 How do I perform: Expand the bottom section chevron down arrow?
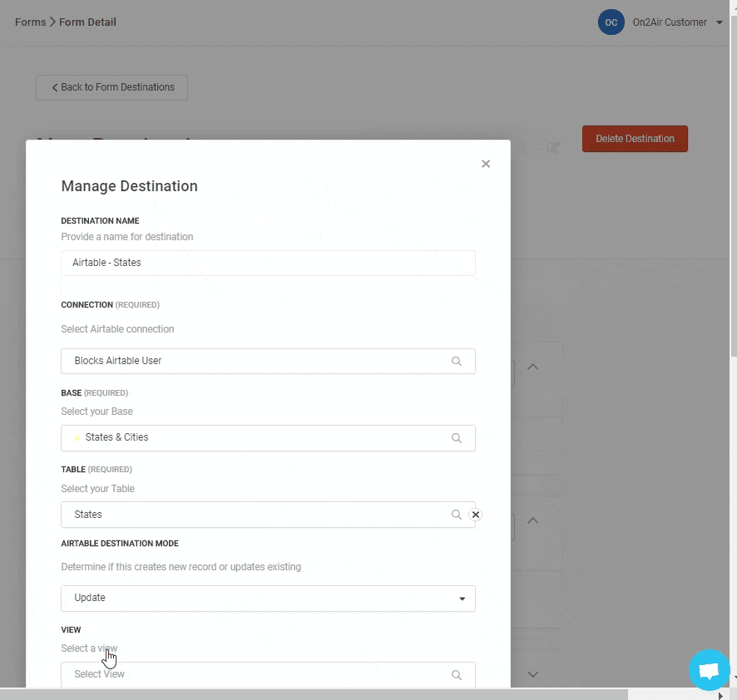pos(533,674)
